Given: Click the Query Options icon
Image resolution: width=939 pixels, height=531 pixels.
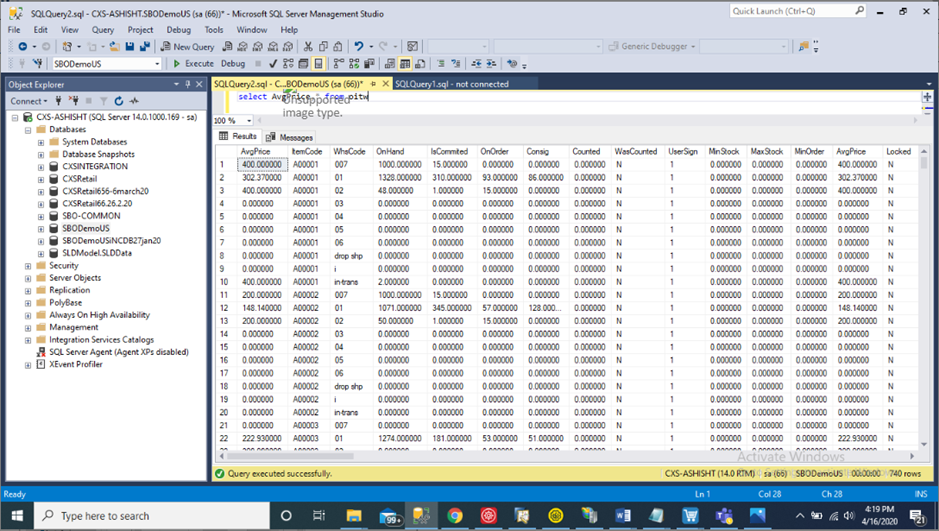Looking at the screenshot, I should [303, 63].
